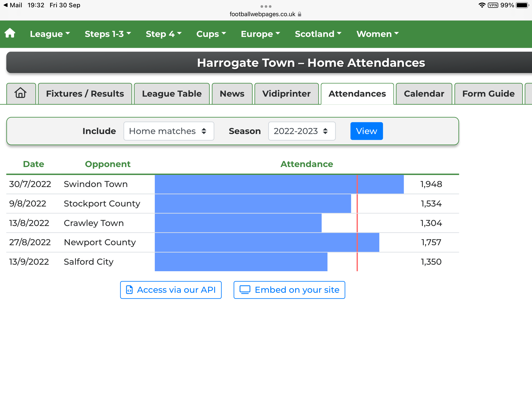
Task: Open the Vidiprinter tab
Action: click(x=287, y=94)
